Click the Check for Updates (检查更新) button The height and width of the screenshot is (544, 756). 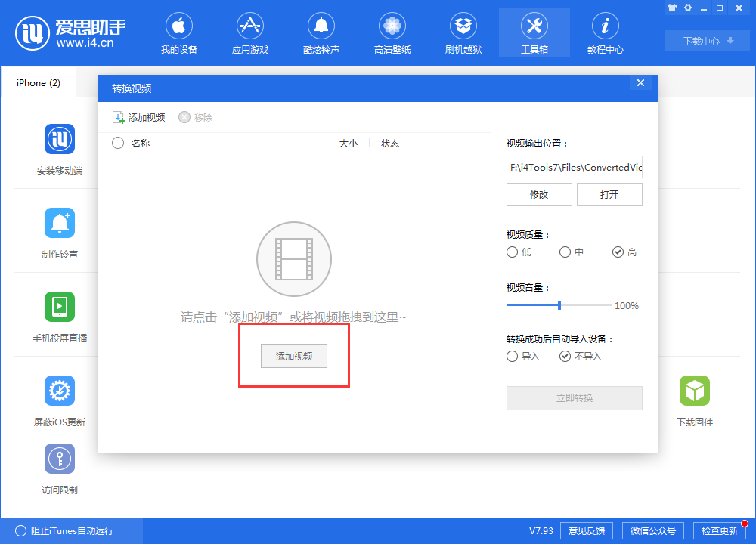tap(720, 530)
